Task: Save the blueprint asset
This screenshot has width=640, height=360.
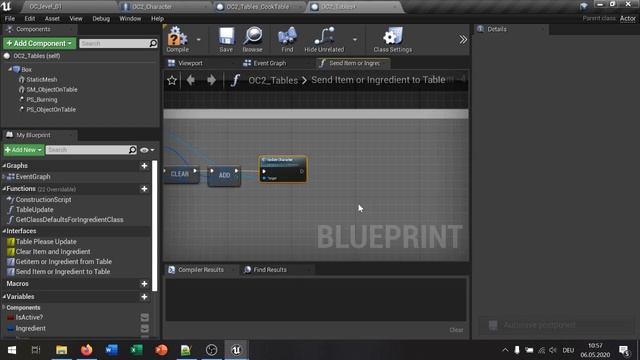Action: point(226,40)
